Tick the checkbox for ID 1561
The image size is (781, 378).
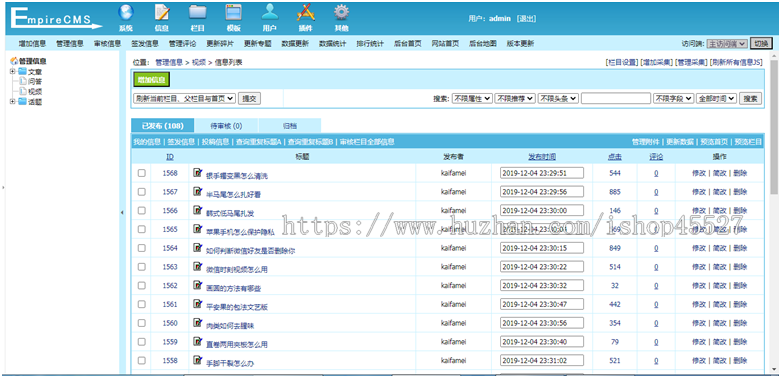(141, 304)
